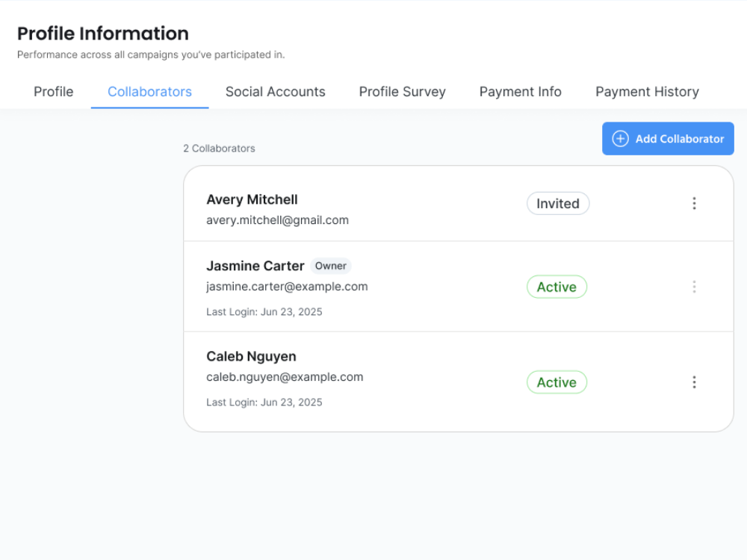View the Payment History tab
The image size is (747, 560).
pyautogui.click(x=647, y=92)
